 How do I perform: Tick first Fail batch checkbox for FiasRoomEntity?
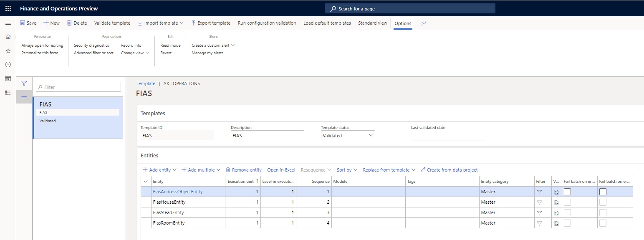pos(568,223)
